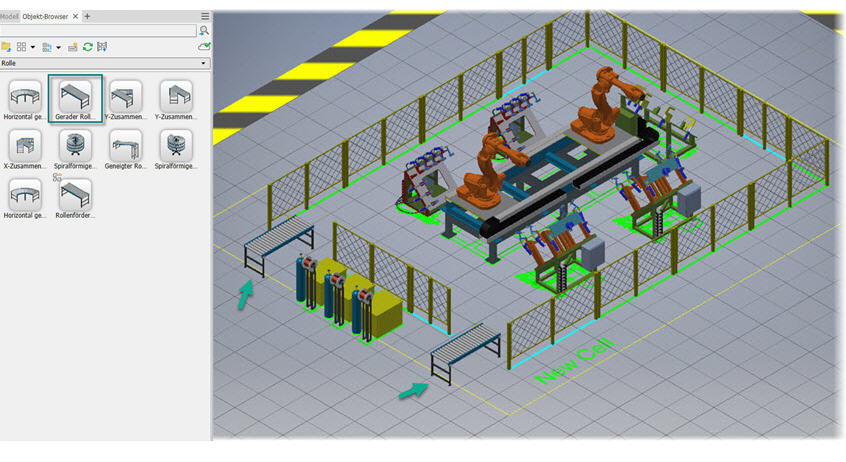Click the asset builder icon beside refresh
846x462 pixels.
click(x=73, y=47)
